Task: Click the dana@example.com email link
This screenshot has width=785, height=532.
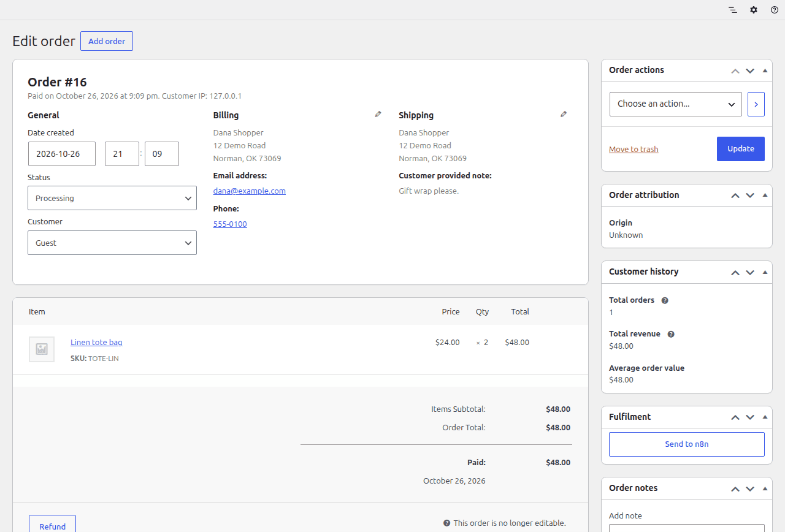Action: [x=250, y=191]
